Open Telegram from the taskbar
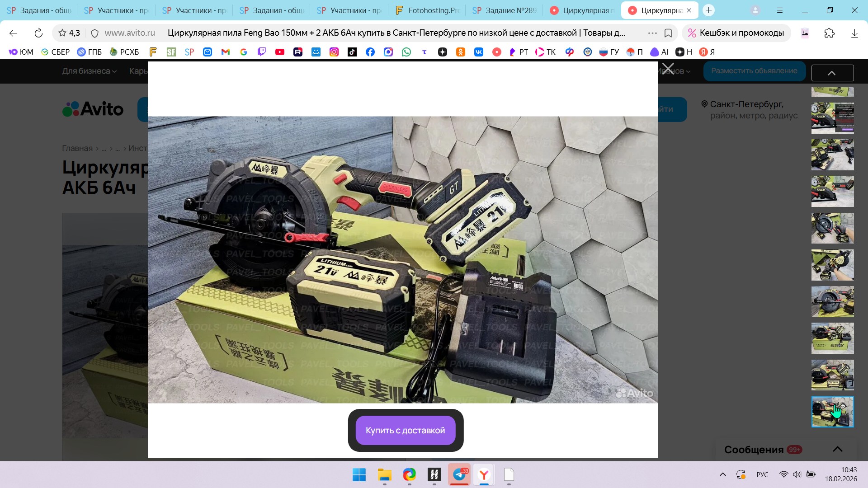Image resolution: width=868 pixels, height=488 pixels. [459, 474]
